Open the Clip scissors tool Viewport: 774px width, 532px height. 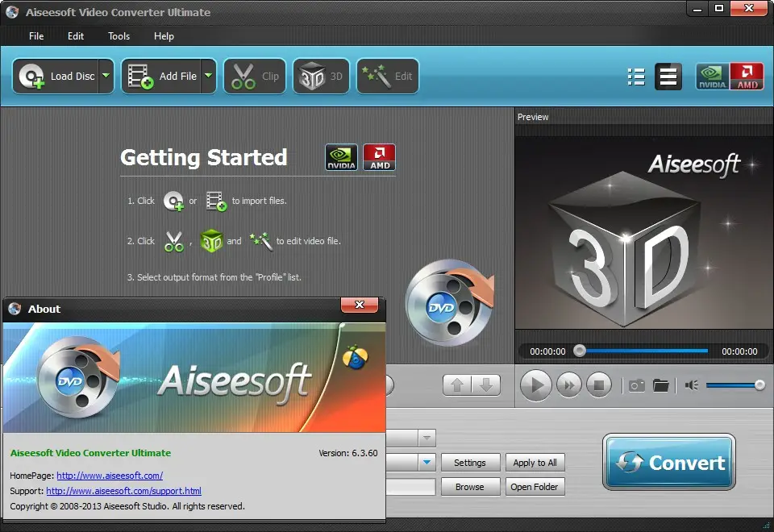click(x=255, y=76)
